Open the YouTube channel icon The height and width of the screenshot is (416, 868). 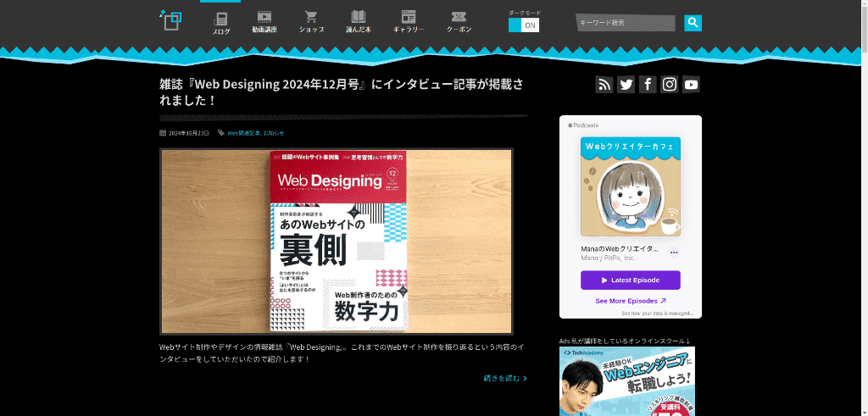click(692, 84)
